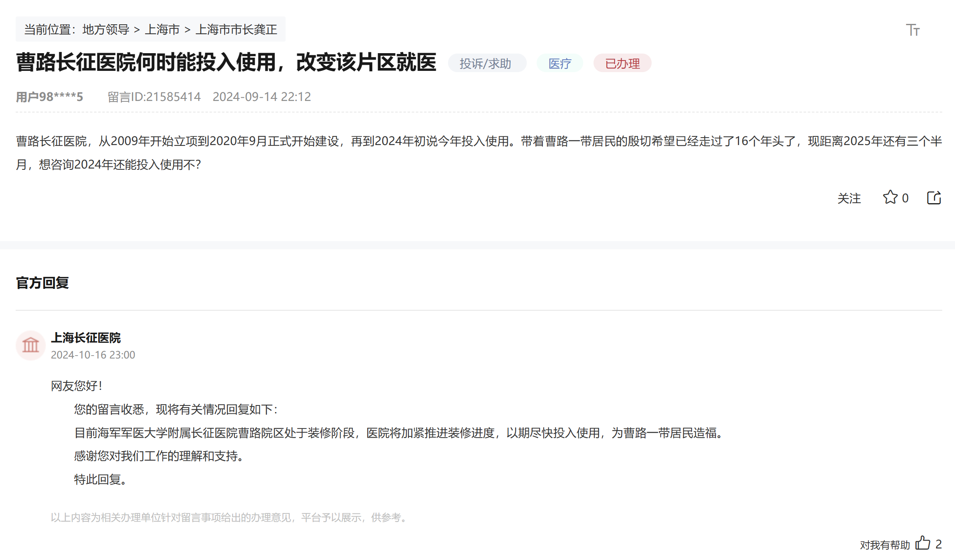Click the 留言ID:21585414 text

click(153, 97)
